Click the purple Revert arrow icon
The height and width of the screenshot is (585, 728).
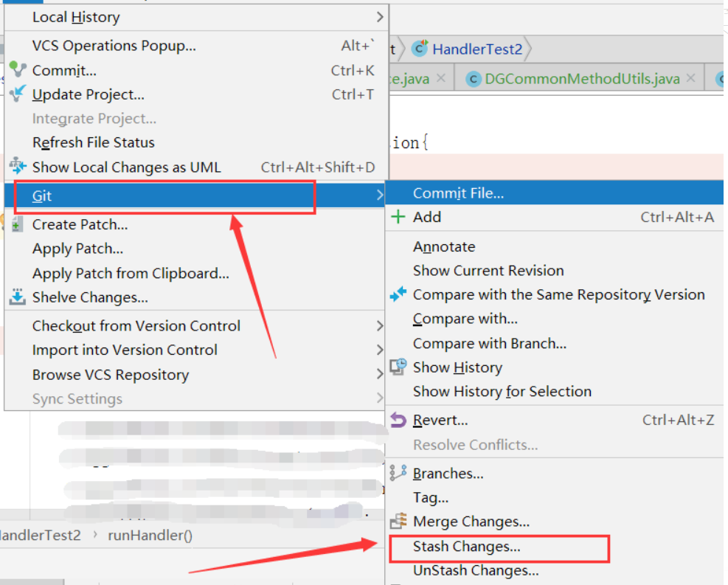[x=398, y=420]
